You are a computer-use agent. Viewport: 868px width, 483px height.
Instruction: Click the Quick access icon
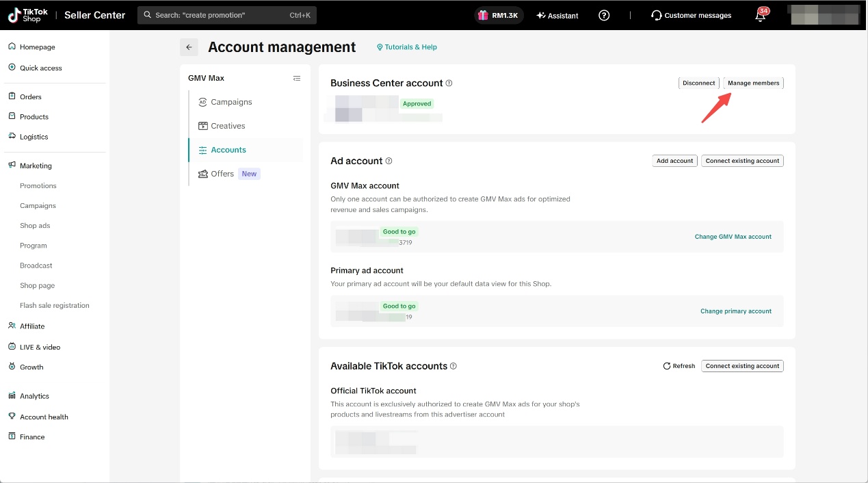(12, 67)
